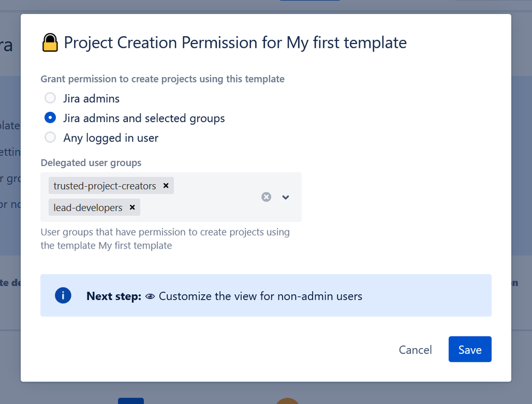Remove the trusted-project-creators group tag
The height and width of the screenshot is (404, 532).
[x=166, y=186]
